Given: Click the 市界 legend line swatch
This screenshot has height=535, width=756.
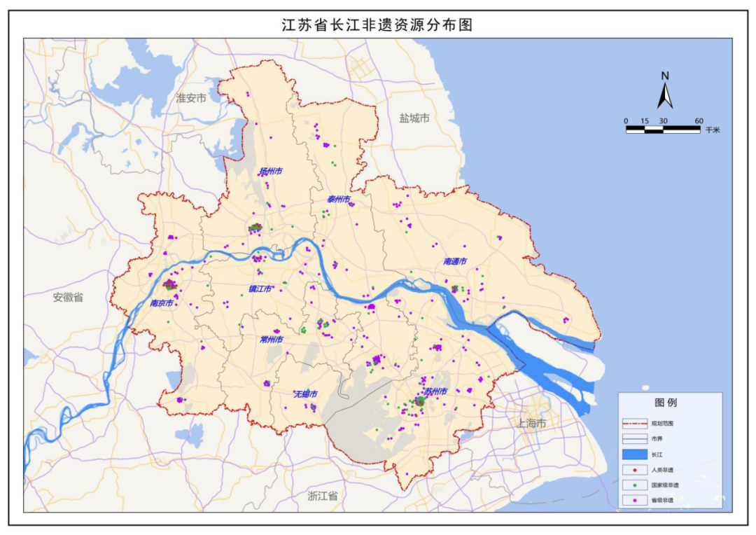Looking at the screenshot, I should pyautogui.click(x=634, y=439).
